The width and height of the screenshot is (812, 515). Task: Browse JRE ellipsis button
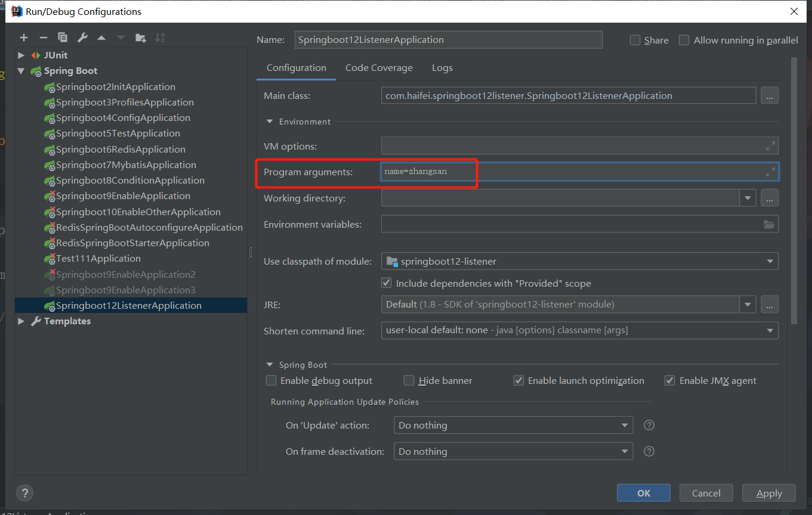click(x=770, y=305)
